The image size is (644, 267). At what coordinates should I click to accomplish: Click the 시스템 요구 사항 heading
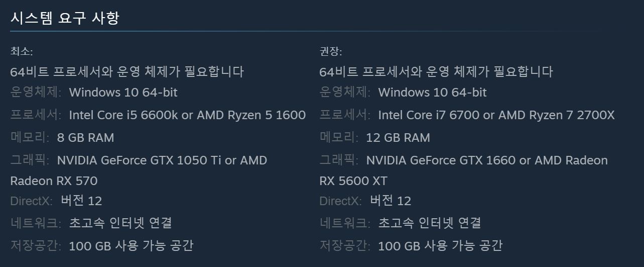[65, 19]
